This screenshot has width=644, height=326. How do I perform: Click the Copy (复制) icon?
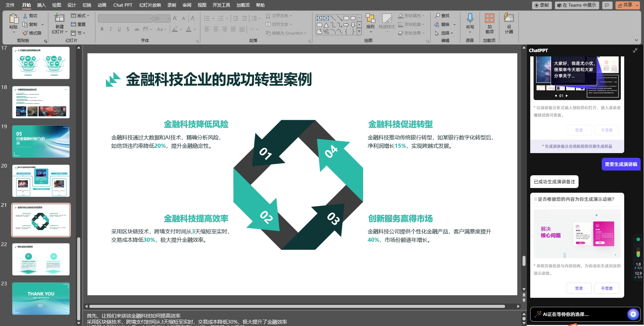25,25
